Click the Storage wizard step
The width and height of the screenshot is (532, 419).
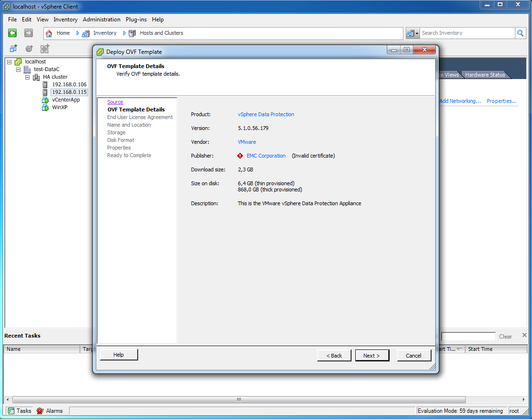tap(116, 132)
